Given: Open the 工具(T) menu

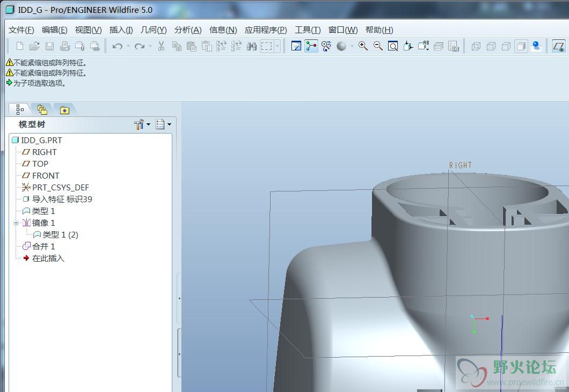Looking at the screenshot, I should click(308, 29).
